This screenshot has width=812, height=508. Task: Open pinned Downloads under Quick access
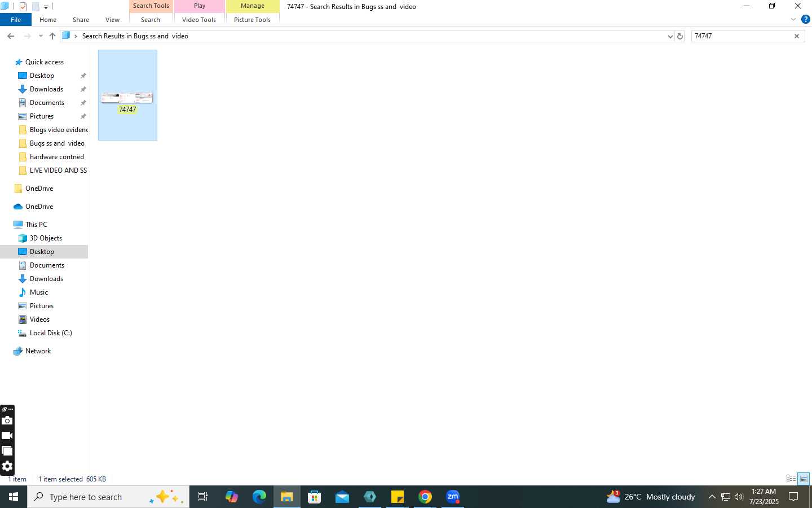(46, 89)
